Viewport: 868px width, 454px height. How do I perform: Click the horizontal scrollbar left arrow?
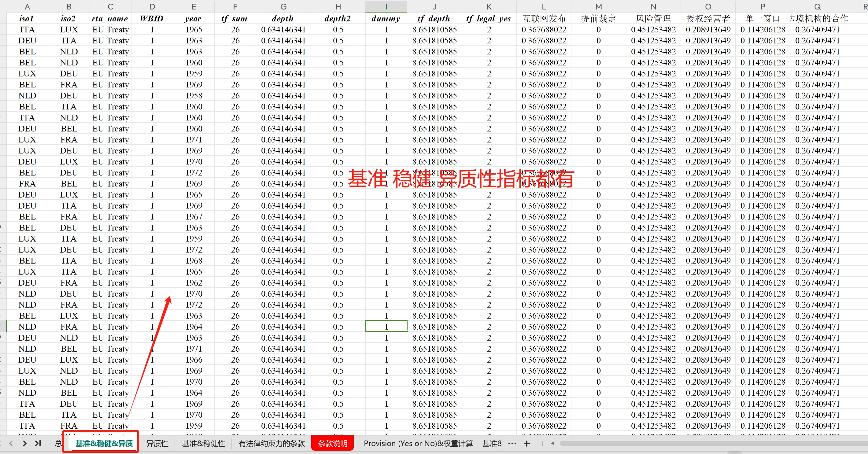click(x=552, y=443)
